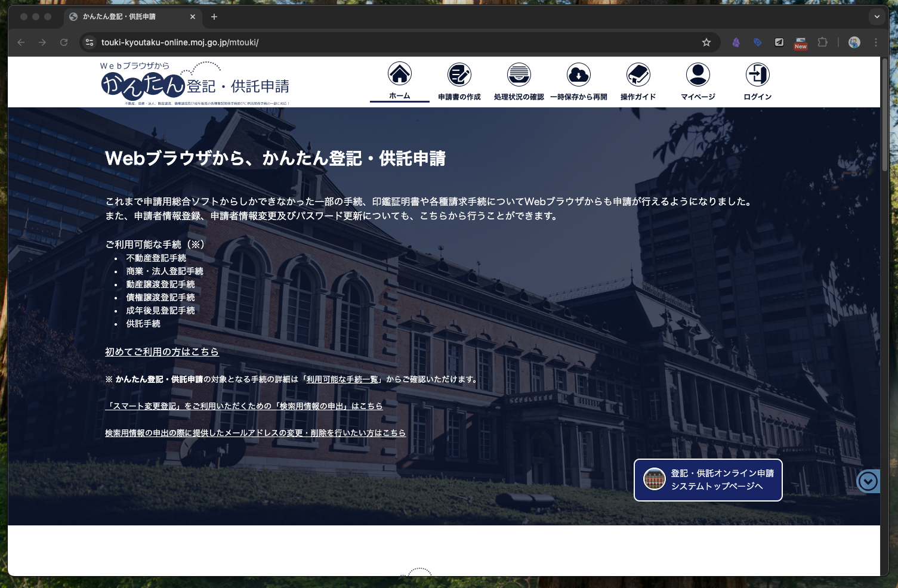The width and height of the screenshot is (898, 588).
Task: Open the browser extensions puzzle icon
Action: point(822,42)
